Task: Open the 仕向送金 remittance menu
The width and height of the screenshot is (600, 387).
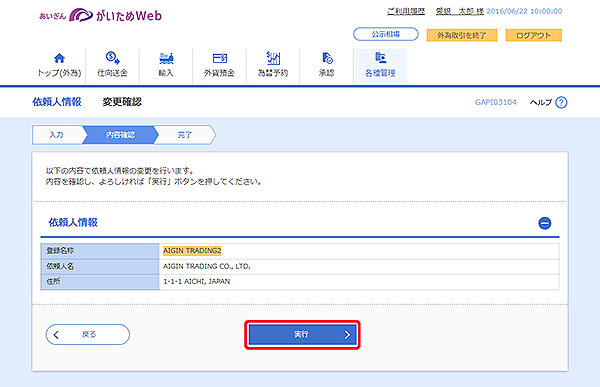Action: [x=112, y=65]
